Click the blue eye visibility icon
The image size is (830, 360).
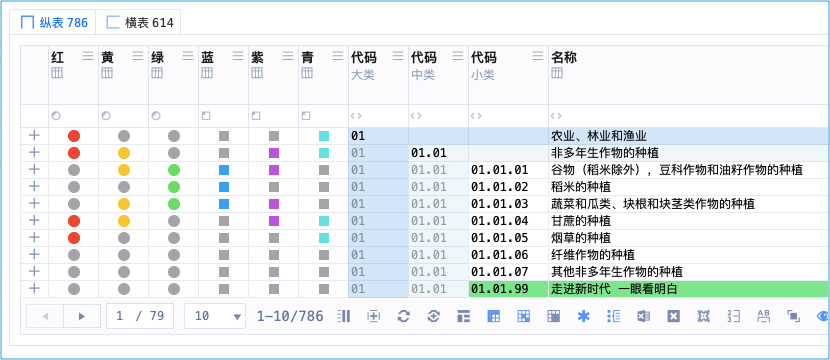[823, 316]
